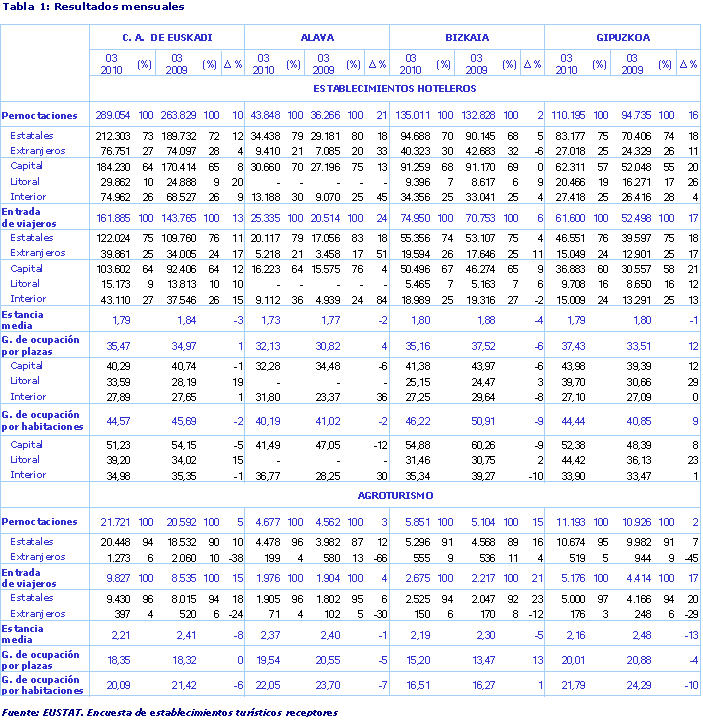Click the 'Tabla 1: Resultados mensuales' title
Screen dimensions: 703x720
pyautogui.click(x=94, y=7)
